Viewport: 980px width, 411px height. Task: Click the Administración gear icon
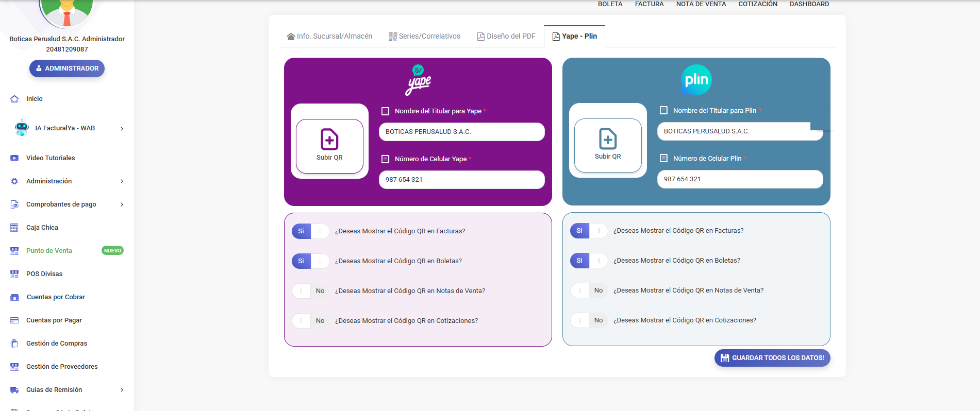coord(14,181)
